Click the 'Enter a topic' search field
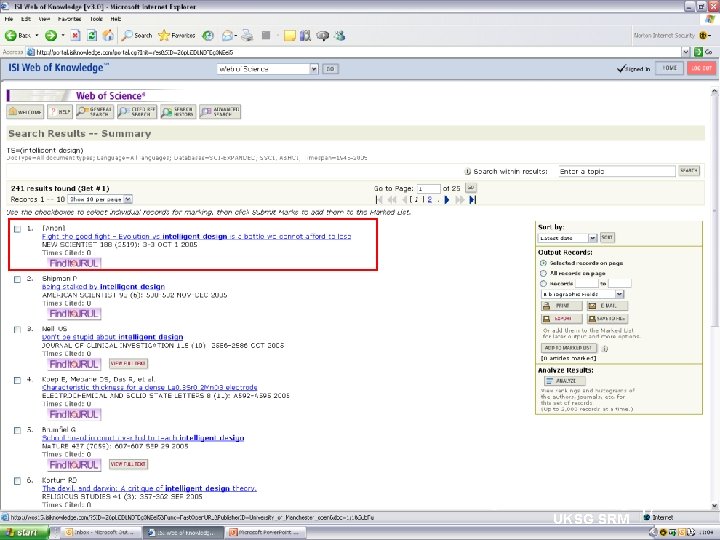The height and width of the screenshot is (540, 720). point(617,171)
